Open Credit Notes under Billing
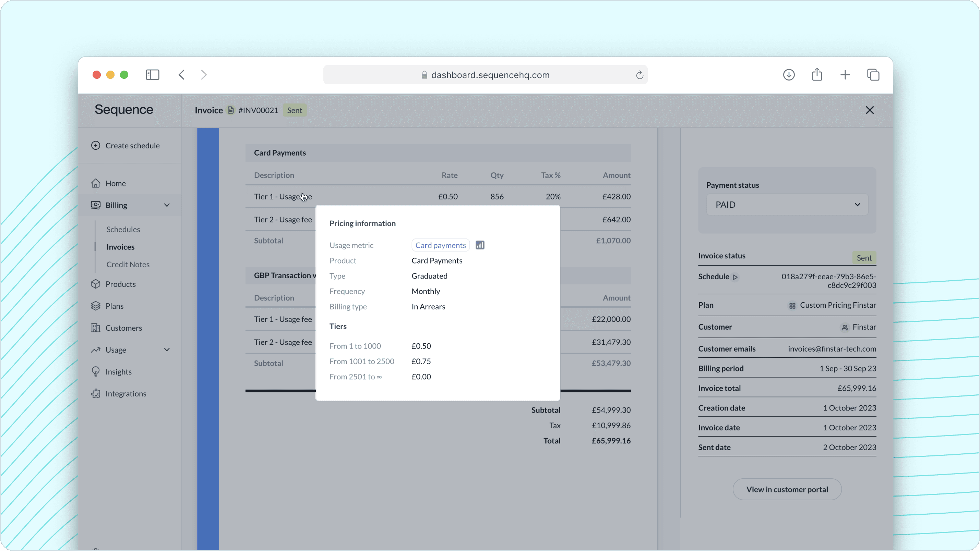Screen dimensions: 980x551 128,264
